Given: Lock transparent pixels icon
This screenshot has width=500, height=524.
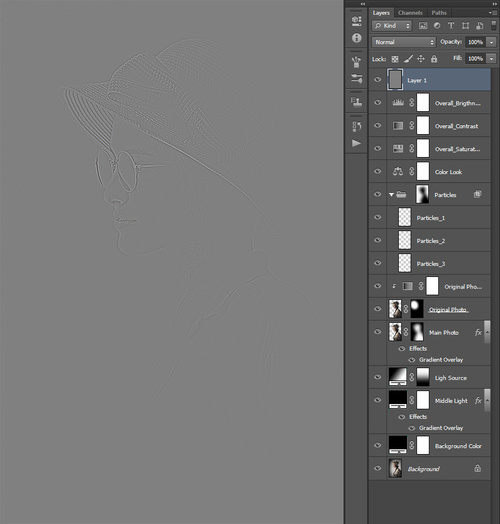Looking at the screenshot, I should pos(395,59).
